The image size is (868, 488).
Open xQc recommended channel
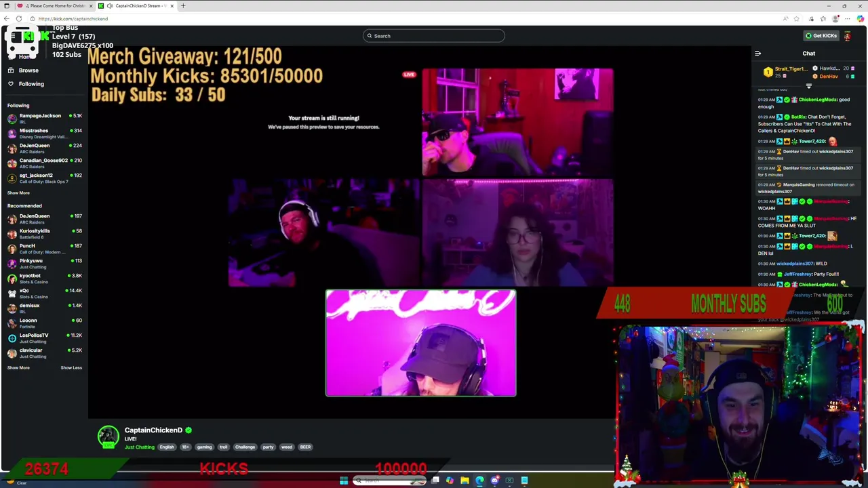pos(44,293)
